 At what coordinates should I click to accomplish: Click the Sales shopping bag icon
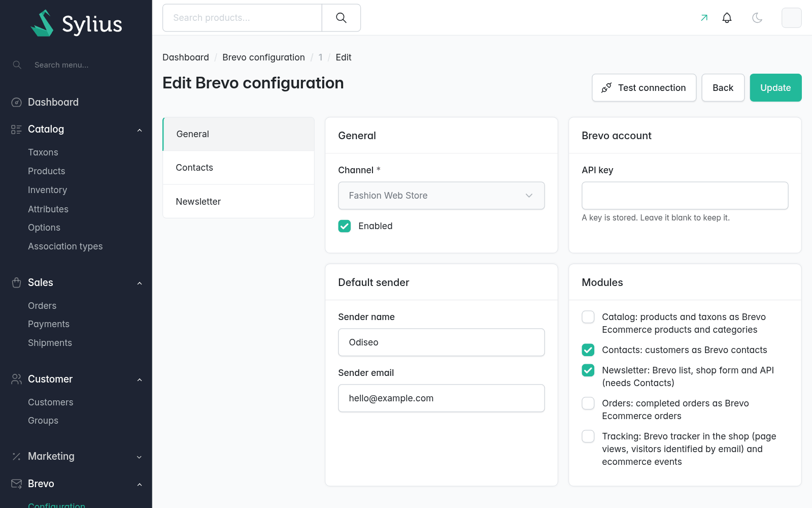[16, 282]
